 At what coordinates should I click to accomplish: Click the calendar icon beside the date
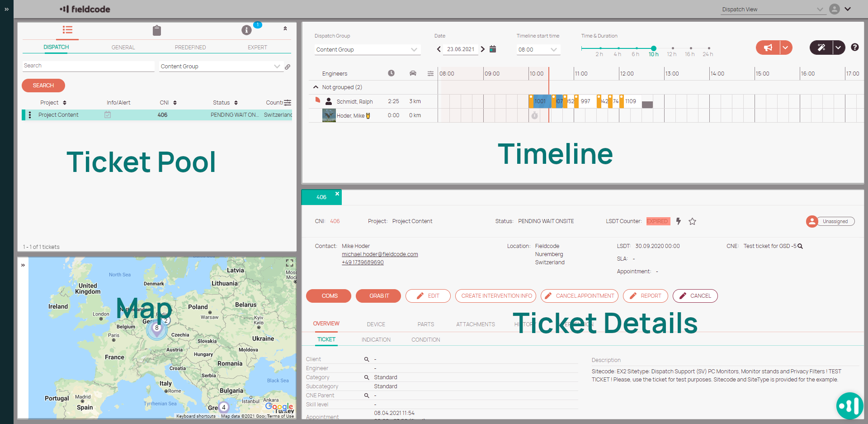click(493, 49)
